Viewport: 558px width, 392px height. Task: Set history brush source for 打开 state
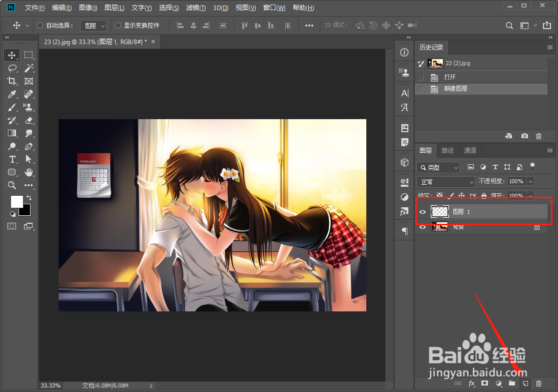(x=421, y=77)
